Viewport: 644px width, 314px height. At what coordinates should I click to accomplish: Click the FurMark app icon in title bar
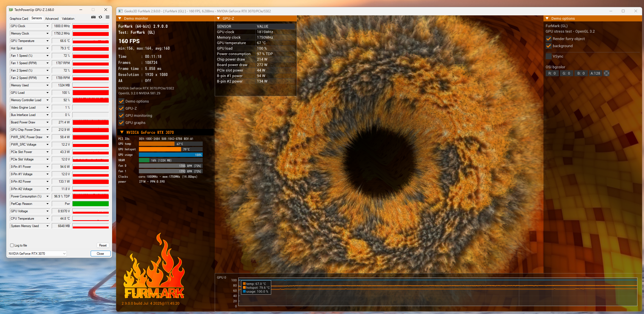click(x=120, y=11)
